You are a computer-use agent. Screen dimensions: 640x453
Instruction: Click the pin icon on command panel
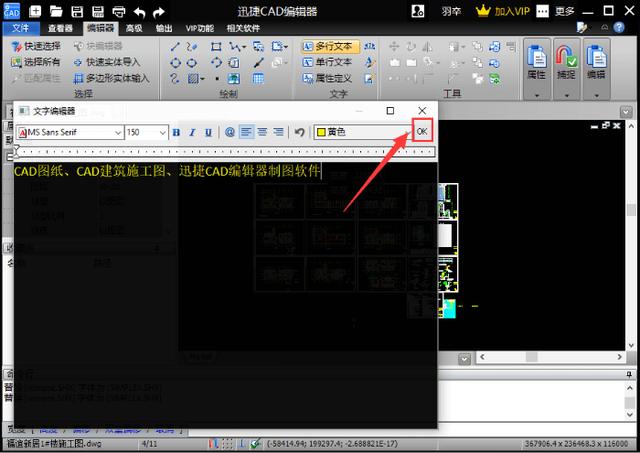point(629,374)
